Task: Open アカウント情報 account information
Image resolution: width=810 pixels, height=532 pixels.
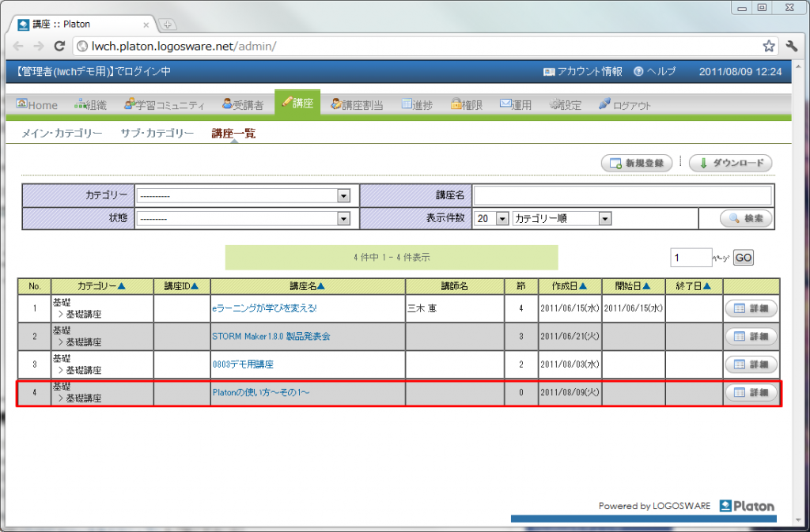Action: click(583, 71)
